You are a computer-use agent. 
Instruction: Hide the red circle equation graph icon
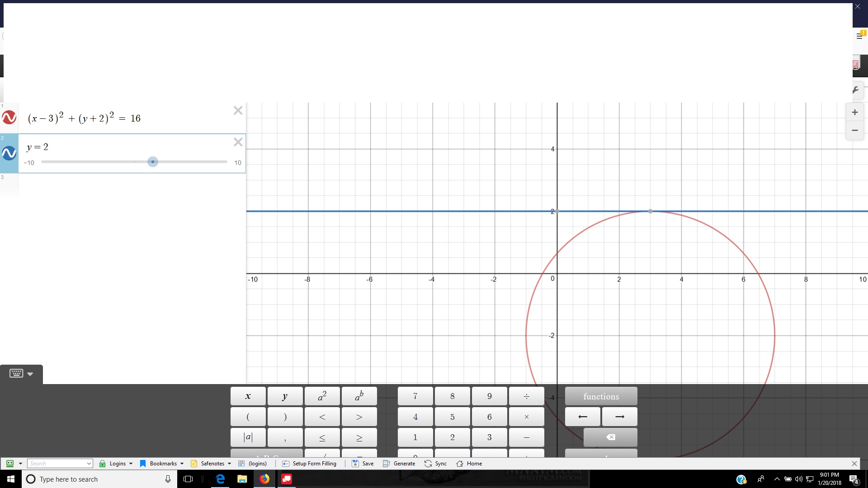tap(9, 117)
